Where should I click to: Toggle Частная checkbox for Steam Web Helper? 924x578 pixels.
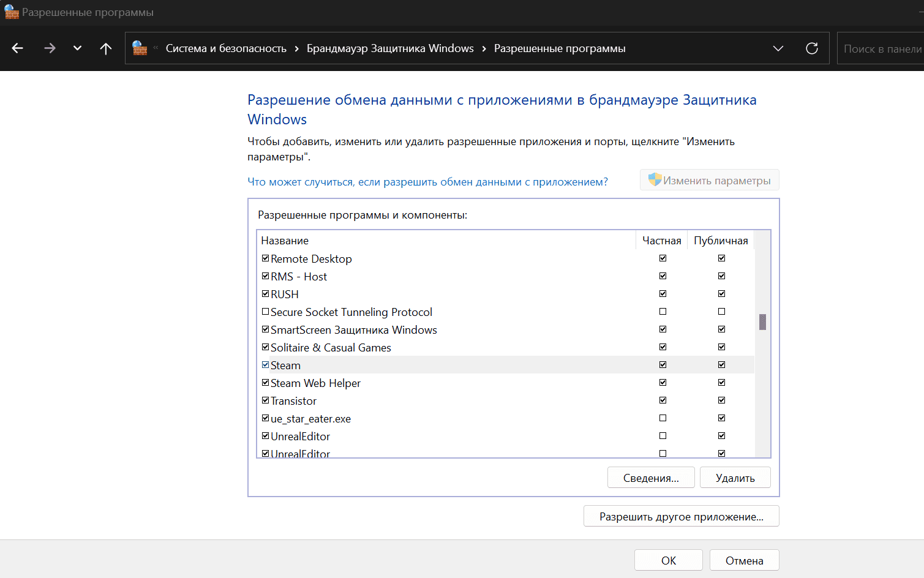(663, 383)
